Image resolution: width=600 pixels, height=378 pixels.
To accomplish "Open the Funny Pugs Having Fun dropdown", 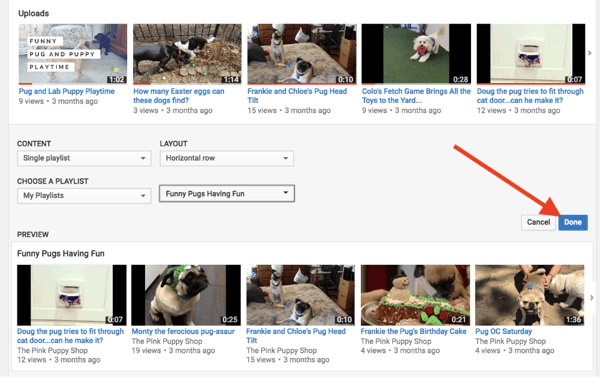I will (227, 194).
